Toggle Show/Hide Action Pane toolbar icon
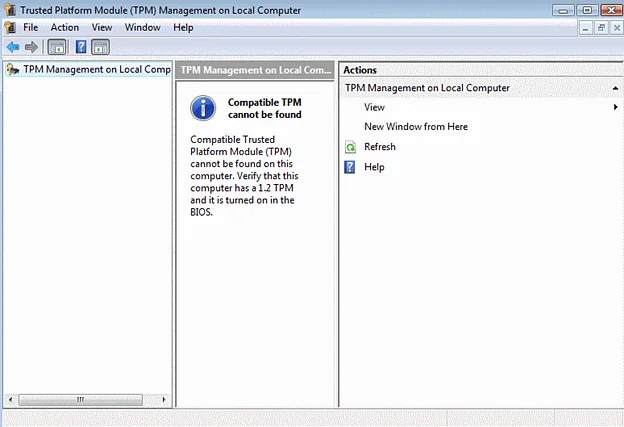The image size is (624, 427). coord(101,47)
